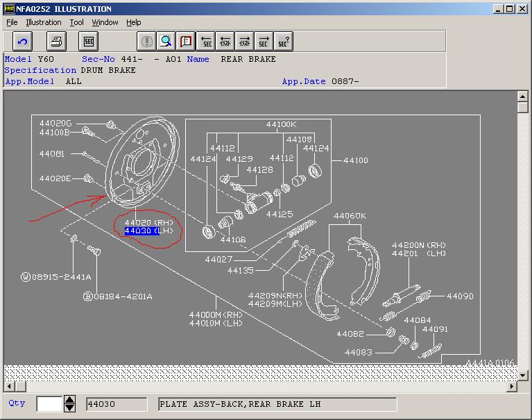Image resolution: width=532 pixels, height=420 pixels.
Task: Click the blue undo/back arrow icon
Action: [x=23, y=42]
